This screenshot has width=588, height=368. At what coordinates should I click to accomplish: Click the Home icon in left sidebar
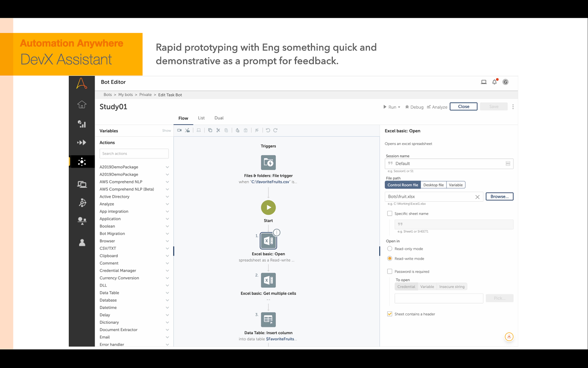click(x=82, y=105)
